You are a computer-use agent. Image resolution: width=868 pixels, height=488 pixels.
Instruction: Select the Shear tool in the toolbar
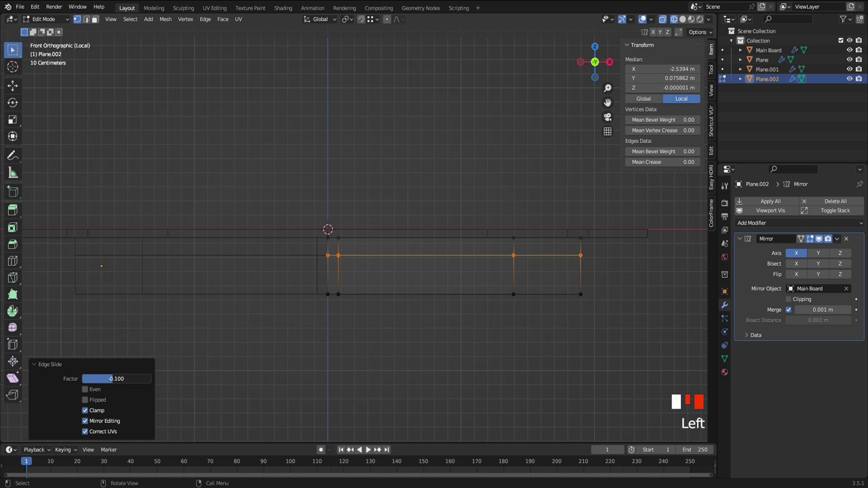pos(12,378)
